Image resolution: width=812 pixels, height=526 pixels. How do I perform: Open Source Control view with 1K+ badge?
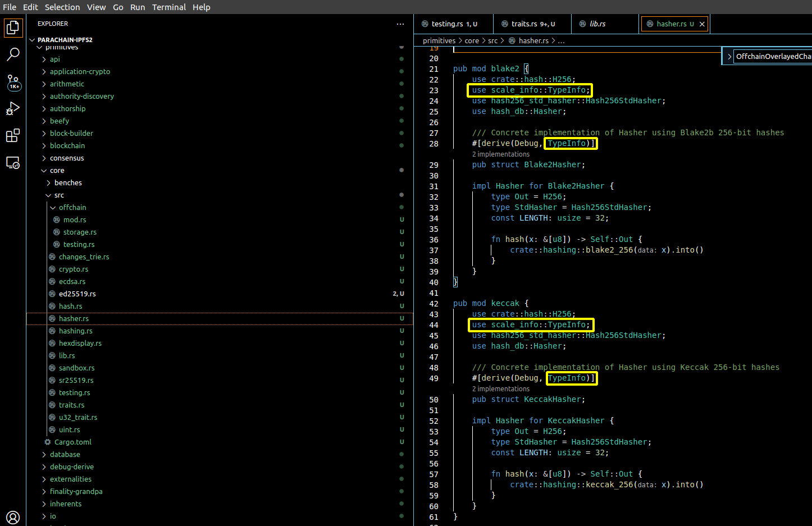(x=13, y=82)
